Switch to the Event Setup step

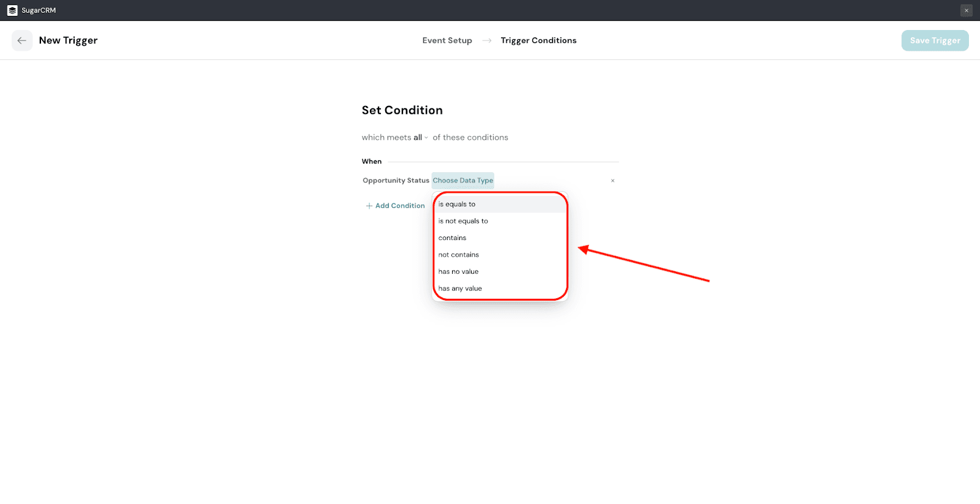click(x=447, y=40)
